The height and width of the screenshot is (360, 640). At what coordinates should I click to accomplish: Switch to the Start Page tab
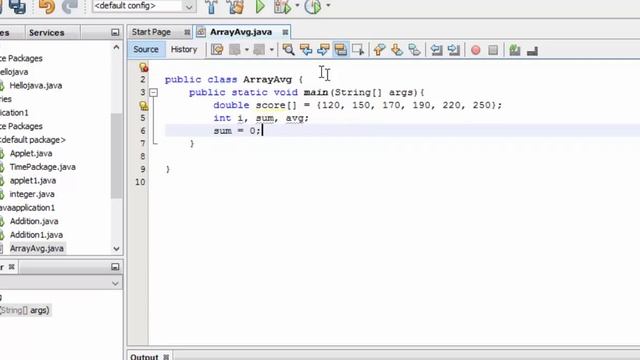tap(151, 32)
